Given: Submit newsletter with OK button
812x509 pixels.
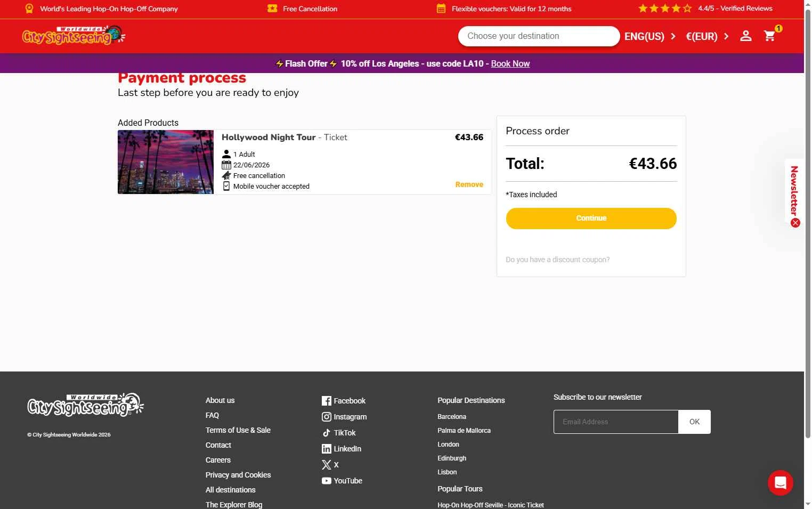Looking at the screenshot, I should 694,422.
